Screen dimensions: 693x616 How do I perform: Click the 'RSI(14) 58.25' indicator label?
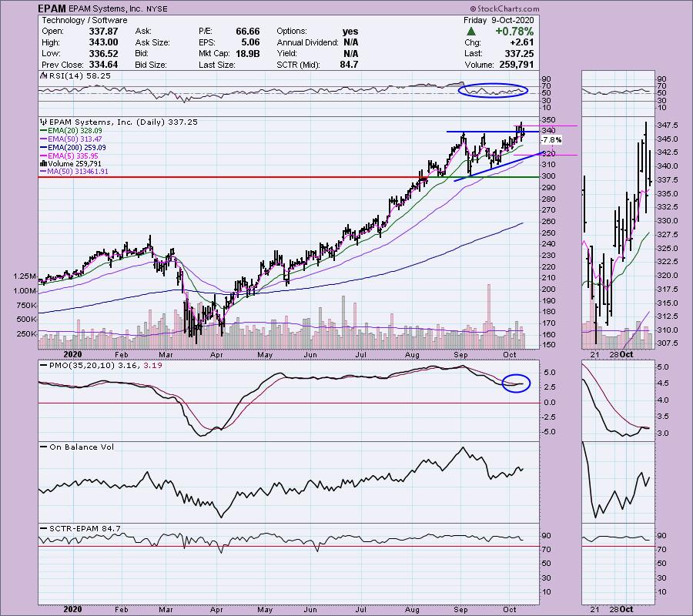(79, 75)
